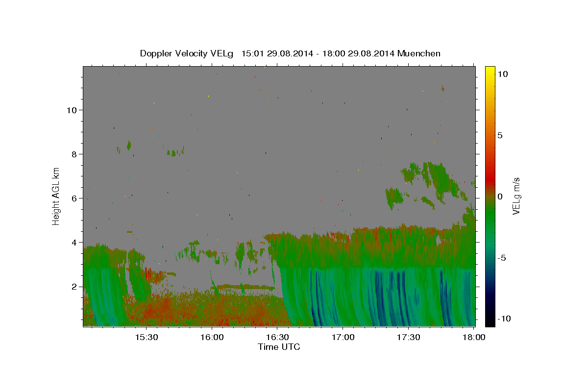The height and width of the screenshot is (392, 588).
Task: Click the 17:30 time tick label
Action: [x=408, y=337]
